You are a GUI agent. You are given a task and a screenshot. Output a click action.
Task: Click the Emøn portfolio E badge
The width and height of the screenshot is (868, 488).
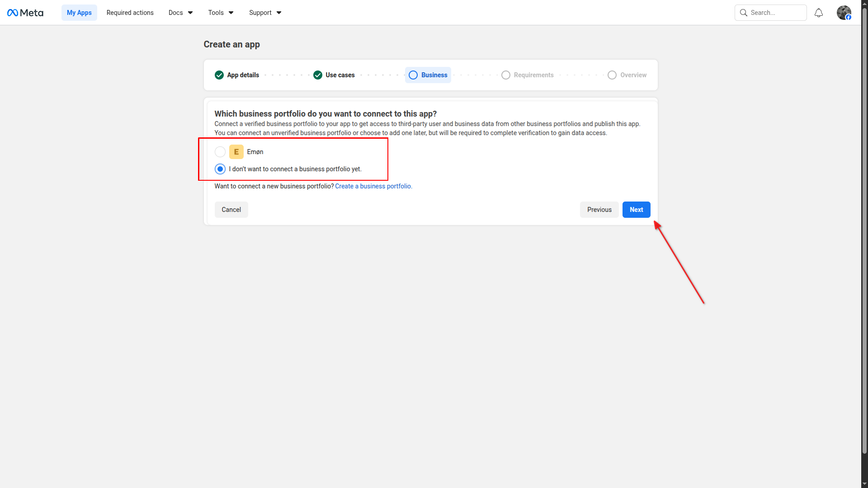click(x=236, y=152)
